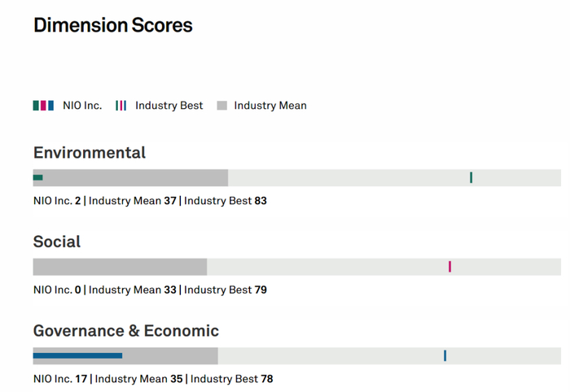570x392 pixels.
Task: Select the Environmental section heading
Action: tap(90, 153)
